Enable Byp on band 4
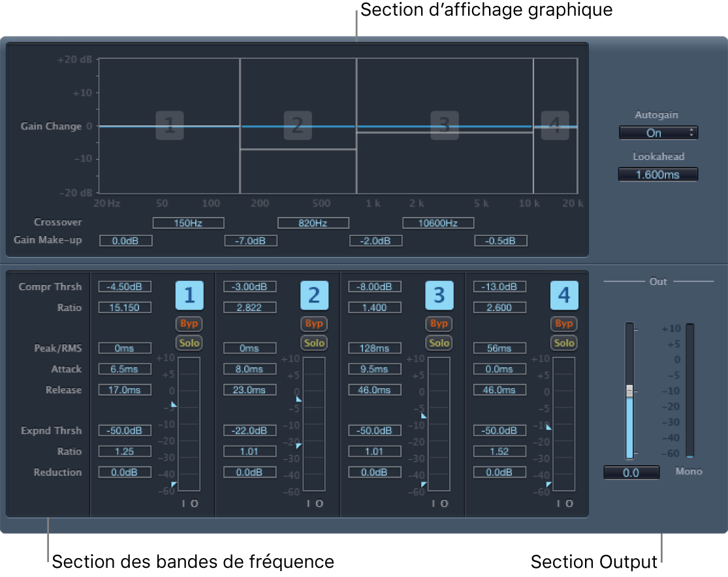This screenshot has height=577, width=728. pyautogui.click(x=563, y=323)
